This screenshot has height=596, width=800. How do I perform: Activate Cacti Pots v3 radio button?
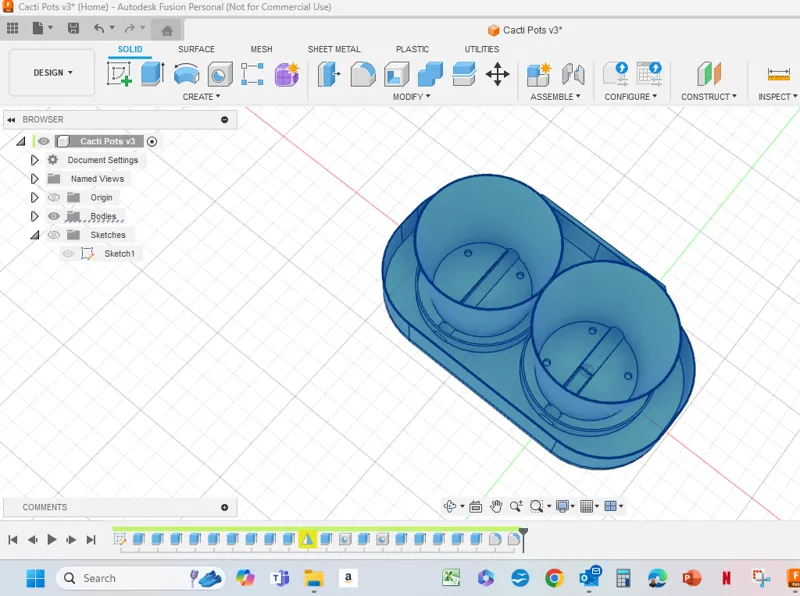(152, 141)
